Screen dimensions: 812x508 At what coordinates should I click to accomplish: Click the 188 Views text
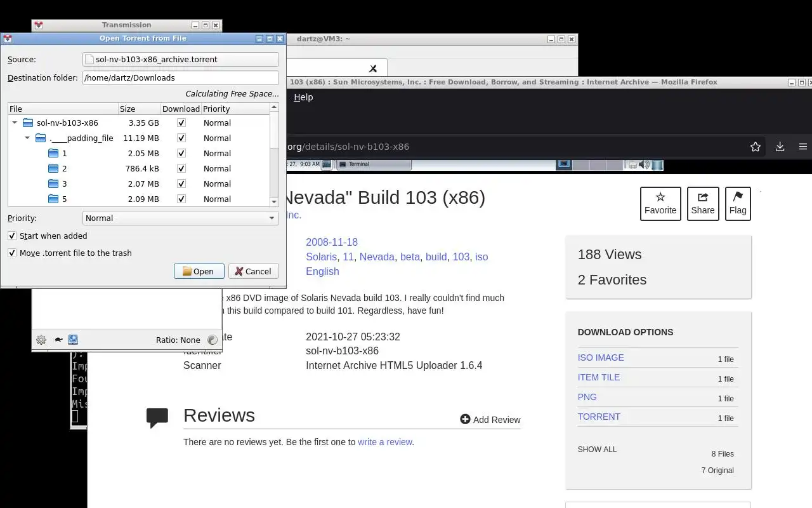(610, 254)
